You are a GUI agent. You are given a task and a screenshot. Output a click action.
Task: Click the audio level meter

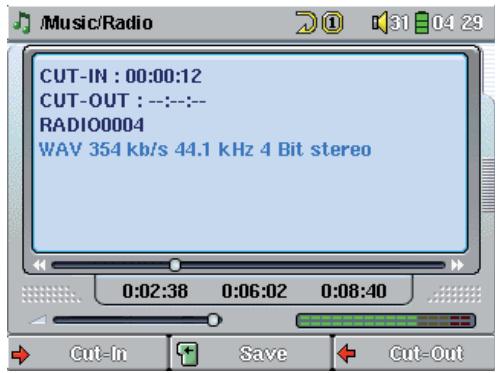tap(386, 320)
